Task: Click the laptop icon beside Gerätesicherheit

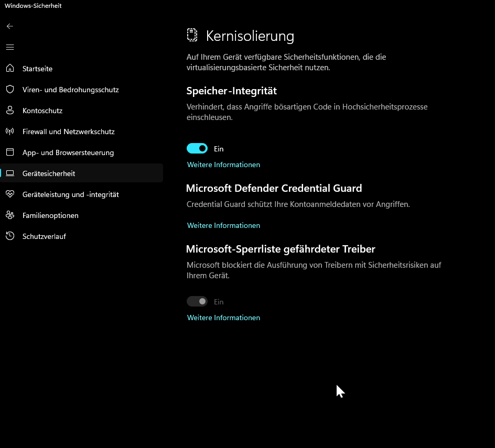Action: pos(10,173)
